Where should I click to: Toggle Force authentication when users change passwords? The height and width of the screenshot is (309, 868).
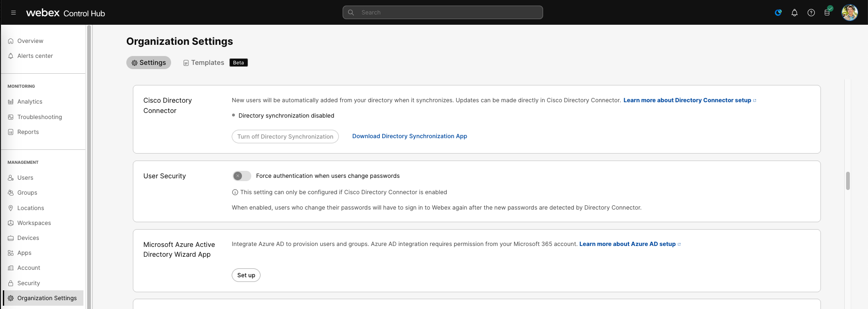coord(241,176)
